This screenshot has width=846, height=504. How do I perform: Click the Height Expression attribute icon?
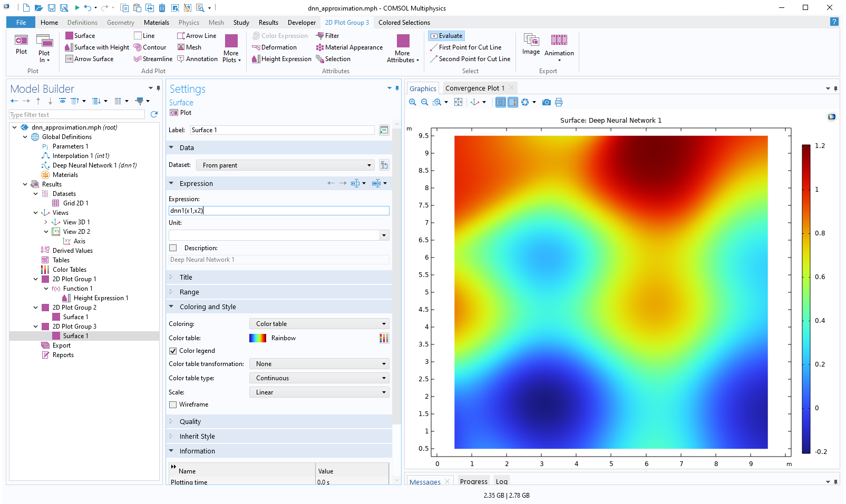pyautogui.click(x=256, y=59)
